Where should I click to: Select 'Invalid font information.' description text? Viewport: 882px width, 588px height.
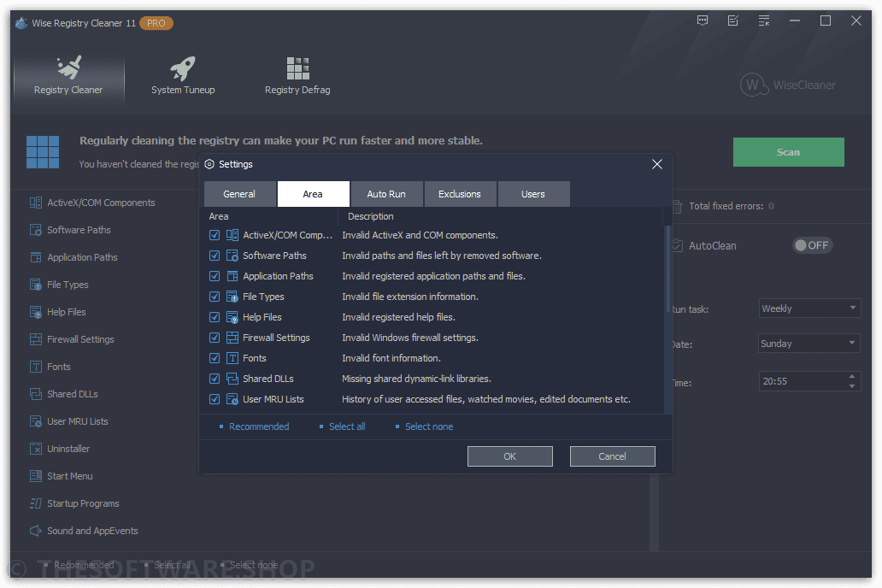point(391,358)
